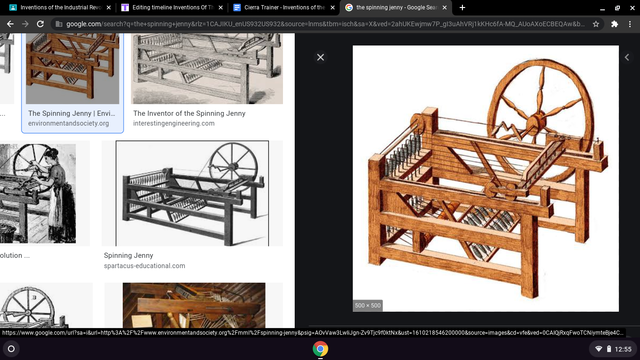Go forward in browser history

[25, 24]
